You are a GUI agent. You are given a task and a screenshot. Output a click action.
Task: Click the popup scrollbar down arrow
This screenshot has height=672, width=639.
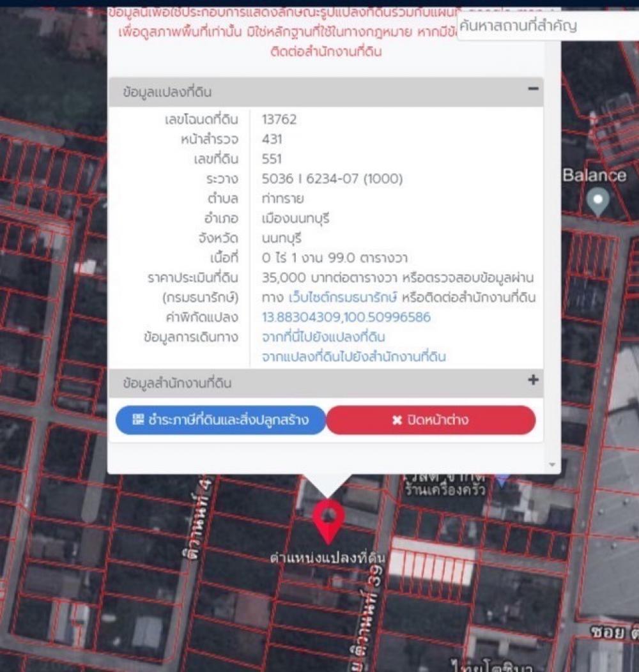[x=552, y=465]
